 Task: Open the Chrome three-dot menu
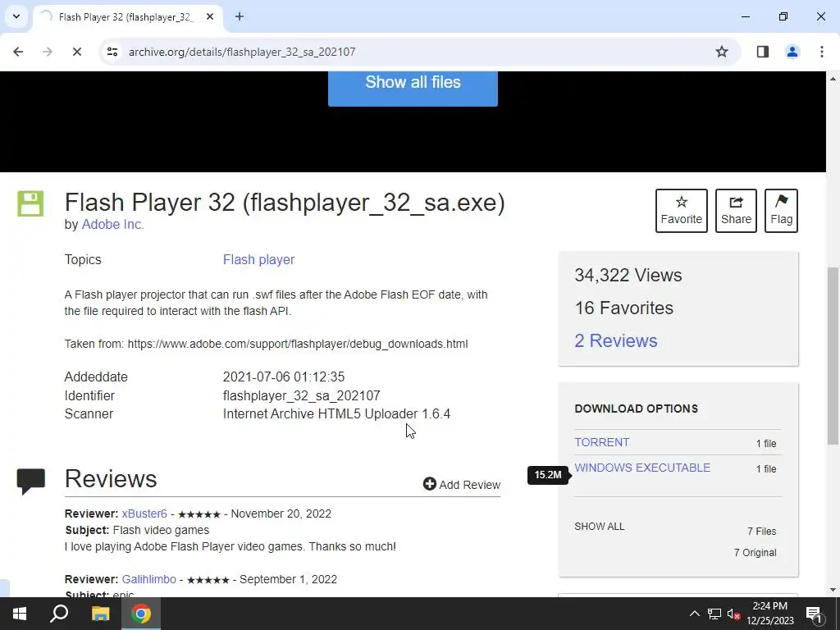(821, 52)
